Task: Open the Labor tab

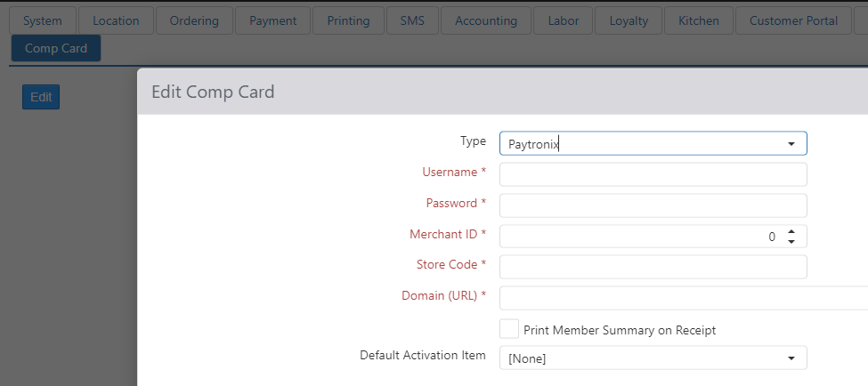Action: click(563, 21)
